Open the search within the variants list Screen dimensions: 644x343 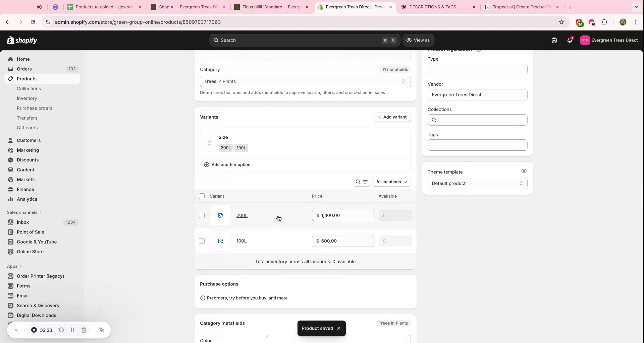tap(358, 182)
